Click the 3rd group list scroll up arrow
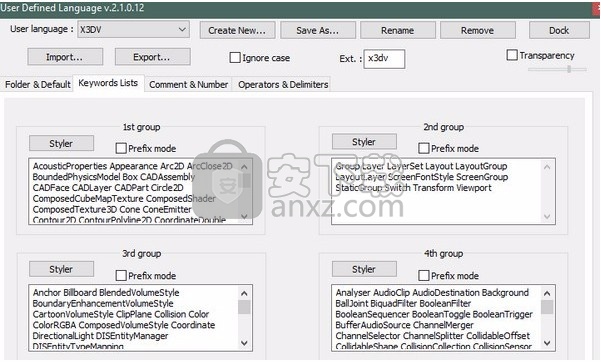 244,294
